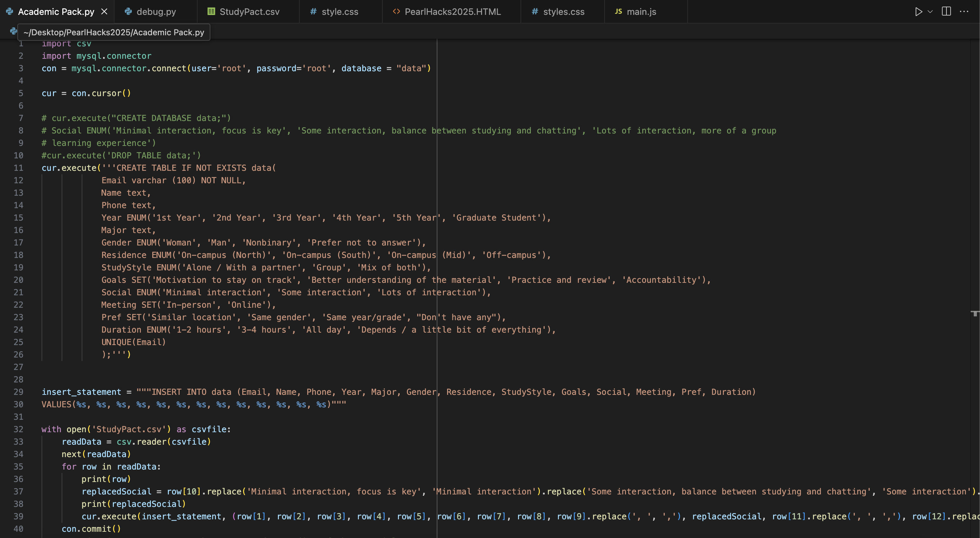Open the run options dropdown arrow
This screenshot has width=980, height=538.
coord(930,12)
